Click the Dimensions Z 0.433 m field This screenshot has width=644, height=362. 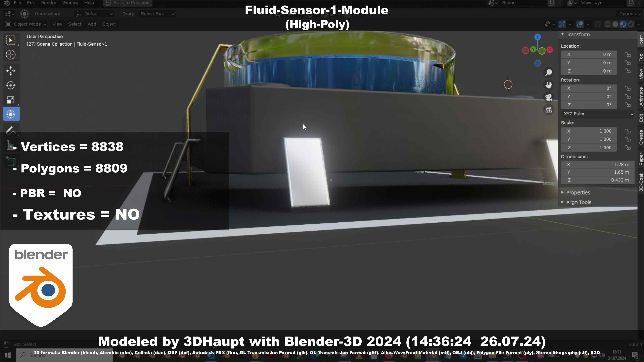(598, 180)
